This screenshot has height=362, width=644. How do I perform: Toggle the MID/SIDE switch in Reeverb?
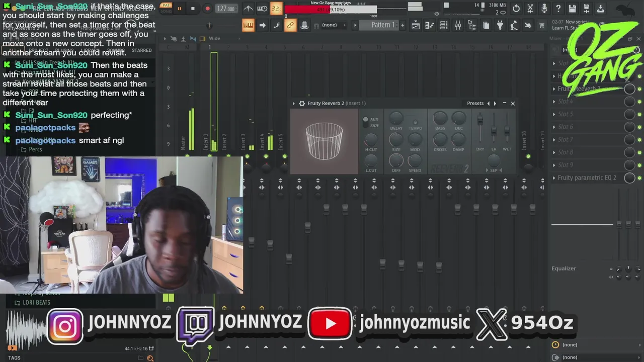[366, 122]
